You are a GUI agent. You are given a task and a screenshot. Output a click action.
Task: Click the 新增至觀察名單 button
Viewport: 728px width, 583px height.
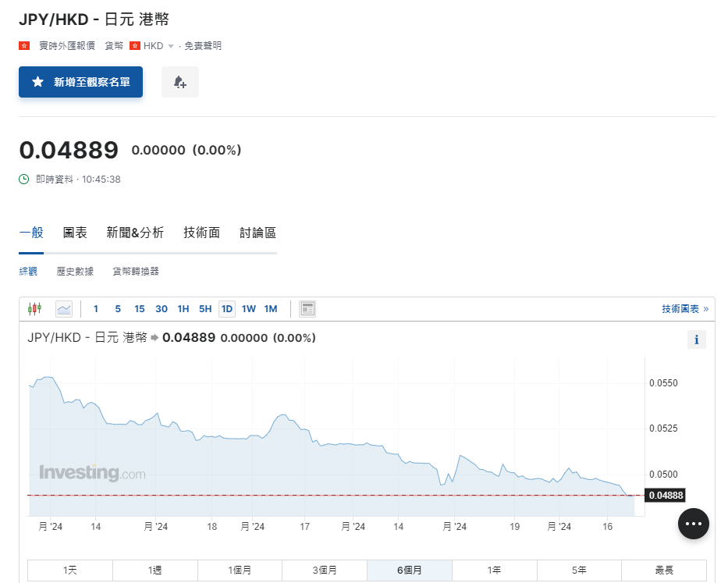point(80,82)
